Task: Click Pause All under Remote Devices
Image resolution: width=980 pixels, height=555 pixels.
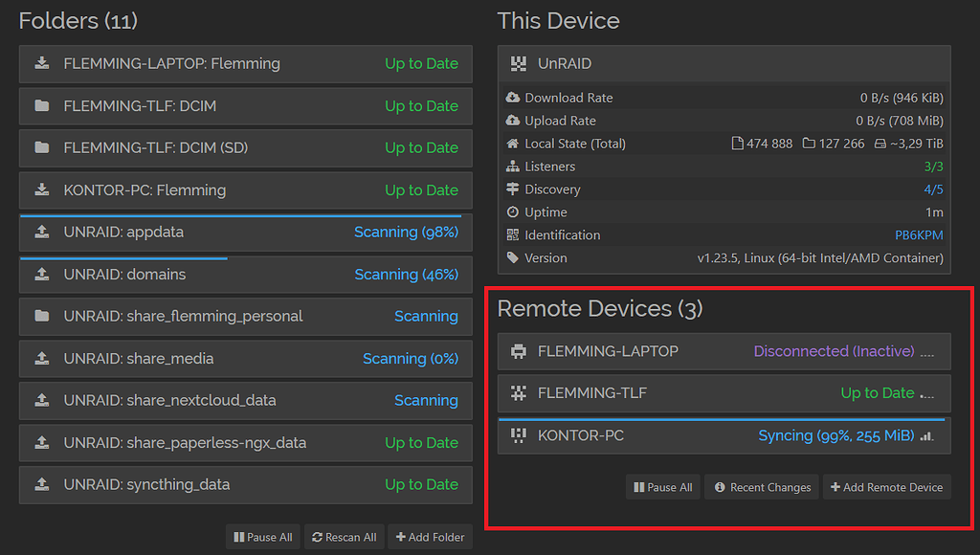Action: (x=662, y=487)
